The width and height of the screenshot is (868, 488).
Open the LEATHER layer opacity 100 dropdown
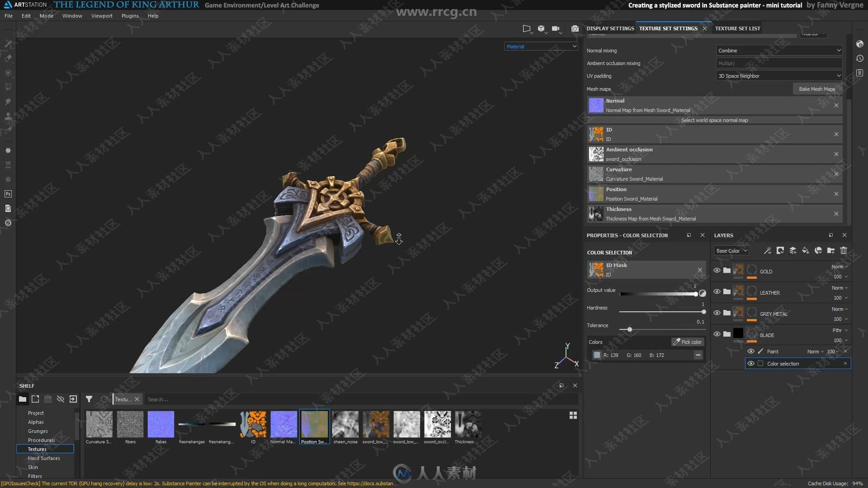[840, 298]
